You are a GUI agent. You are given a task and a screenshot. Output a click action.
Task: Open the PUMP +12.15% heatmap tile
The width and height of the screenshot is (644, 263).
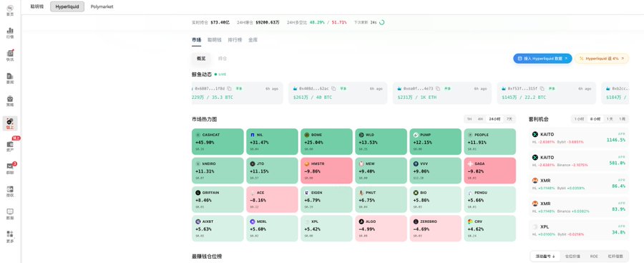435,142
